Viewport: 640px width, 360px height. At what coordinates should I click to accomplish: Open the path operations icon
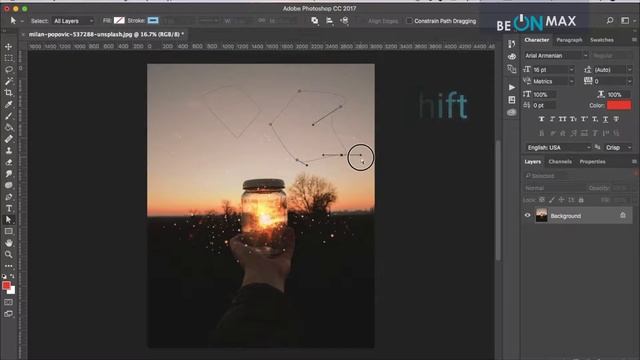pyautogui.click(x=315, y=20)
